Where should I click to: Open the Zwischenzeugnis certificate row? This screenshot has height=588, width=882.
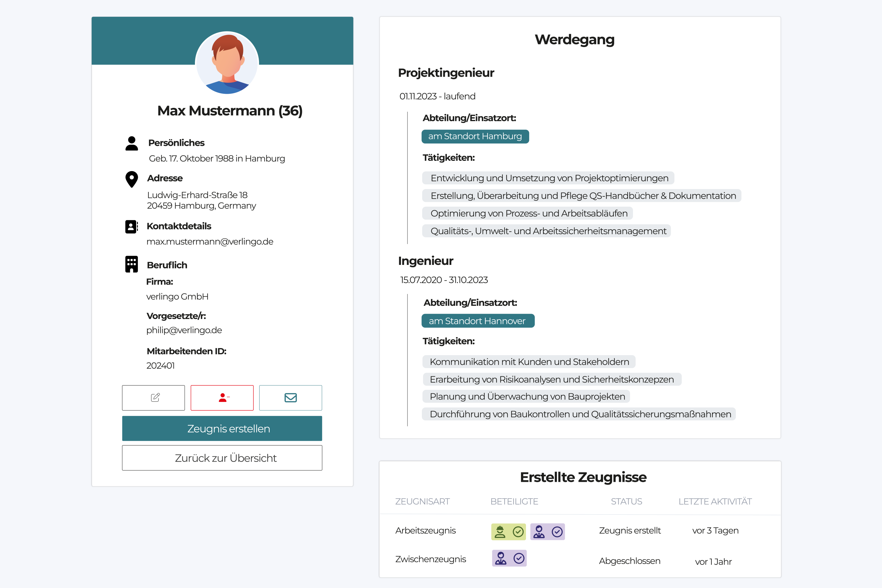pyautogui.click(x=430, y=559)
